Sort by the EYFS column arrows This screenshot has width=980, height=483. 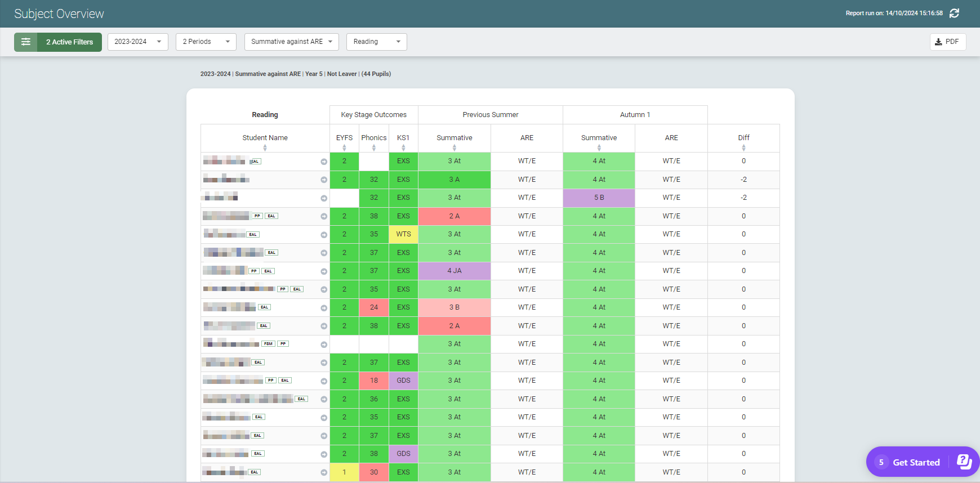point(344,147)
